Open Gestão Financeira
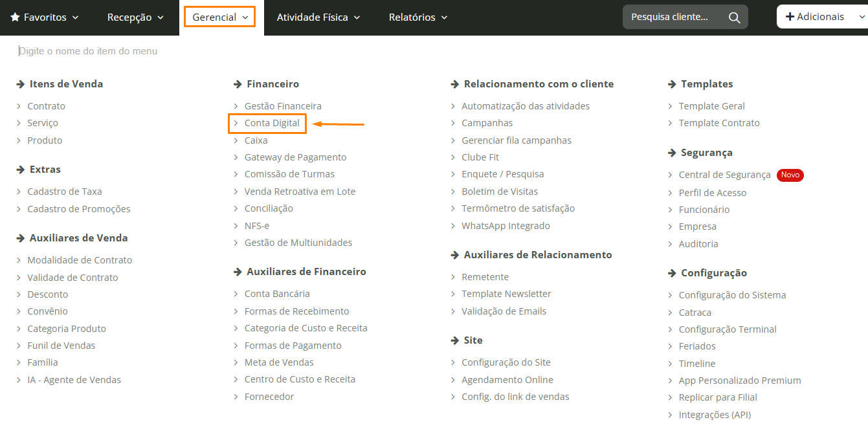This screenshot has width=868, height=431. click(283, 106)
